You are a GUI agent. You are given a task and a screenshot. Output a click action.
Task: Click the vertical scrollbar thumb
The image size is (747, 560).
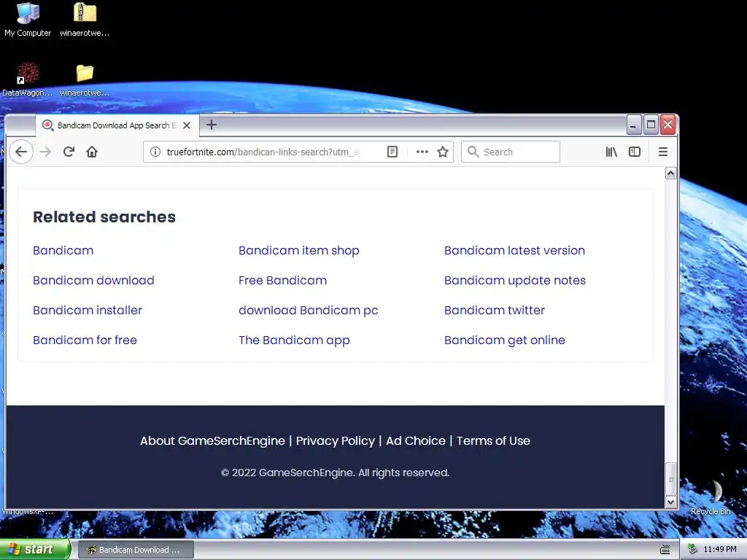(x=671, y=479)
